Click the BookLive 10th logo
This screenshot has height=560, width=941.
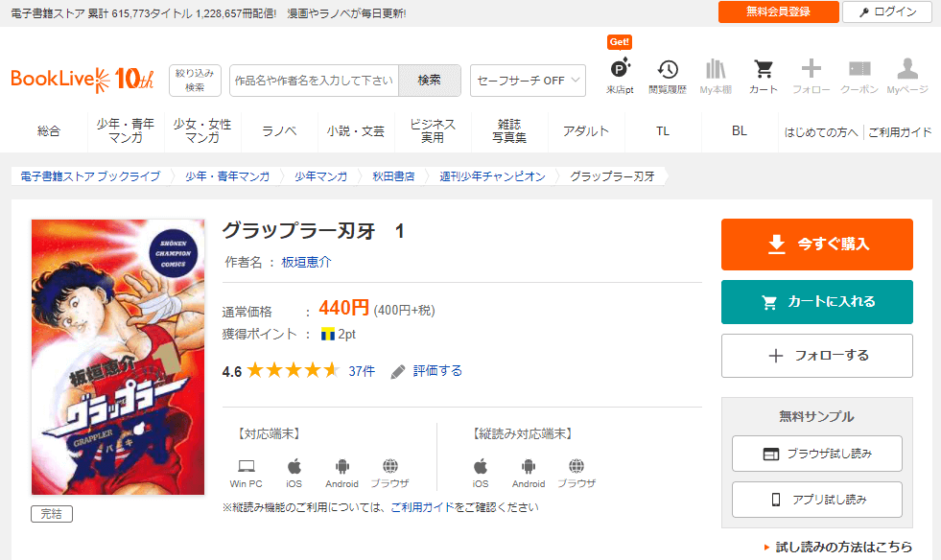coord(82,80)
